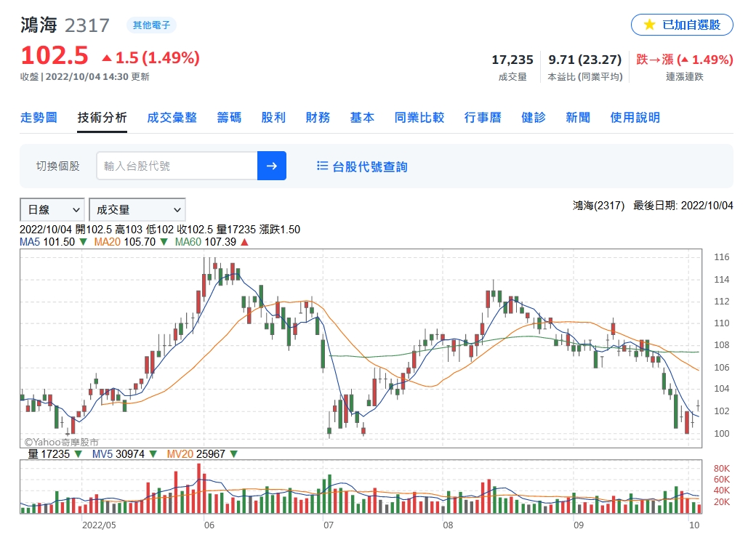
Task: Open the 台股代號查詢 link
Action: 370,167
